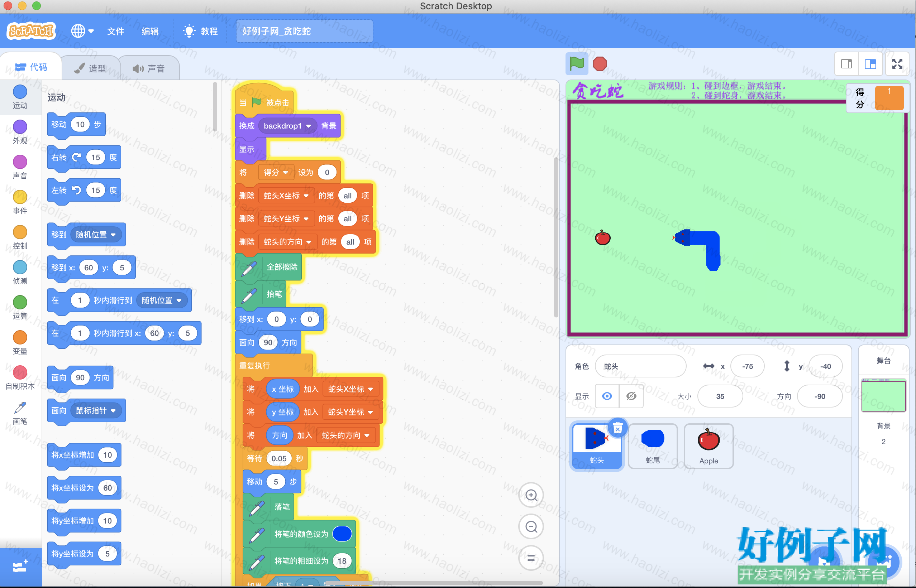916x588 pixels.
Task: Show the sprite with the eye button
Action: [607, 396]
